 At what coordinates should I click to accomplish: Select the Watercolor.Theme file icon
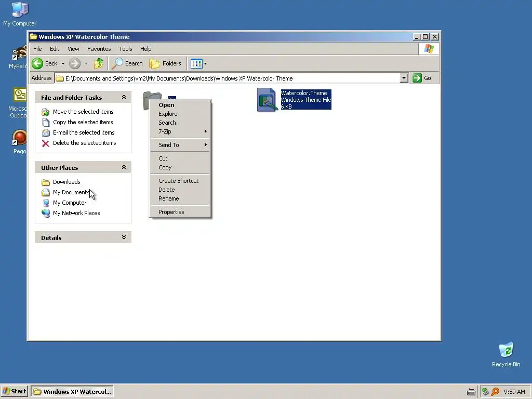point(268,99)
